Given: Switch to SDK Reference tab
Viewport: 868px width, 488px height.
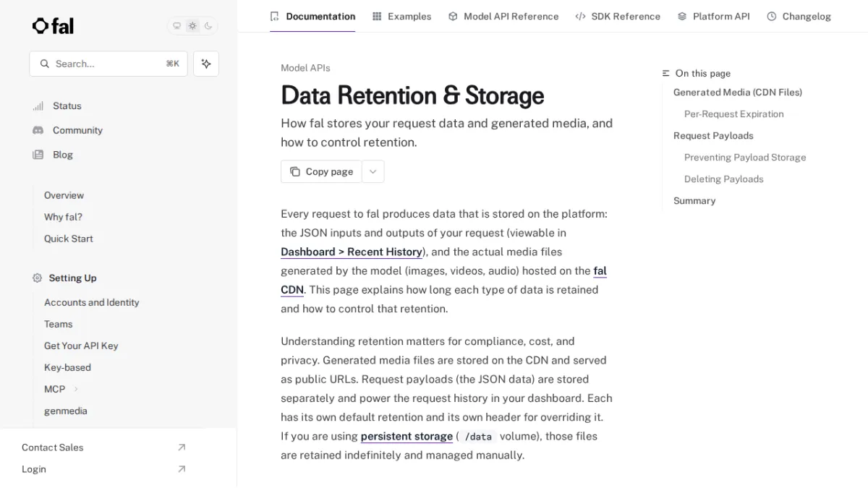Looking at the screenshot, I should point(618,16).
